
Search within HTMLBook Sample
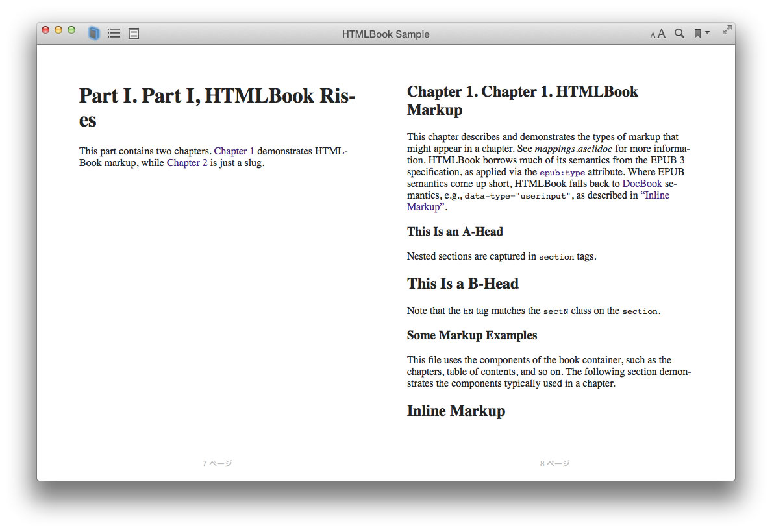click(x=679, y=33)
